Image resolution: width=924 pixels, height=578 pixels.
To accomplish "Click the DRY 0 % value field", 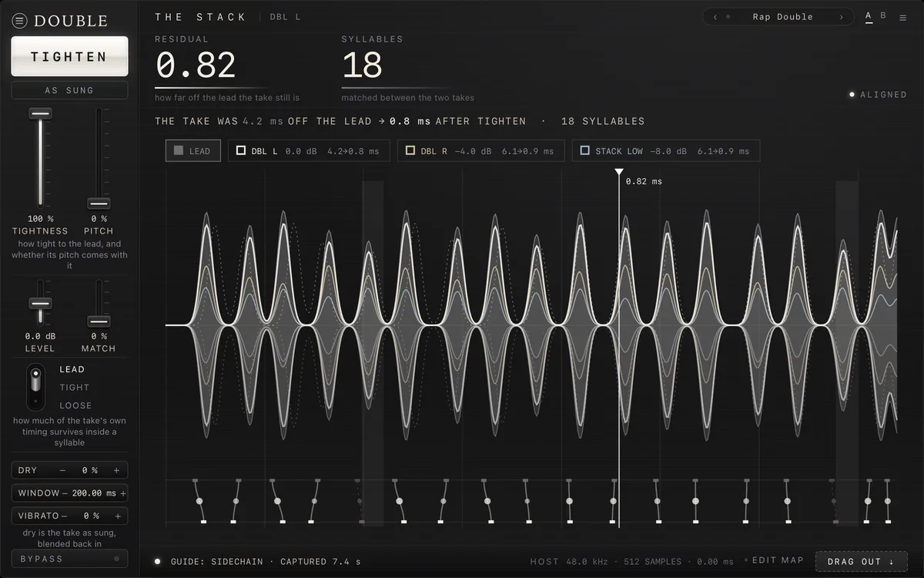I will coord(90,470).
